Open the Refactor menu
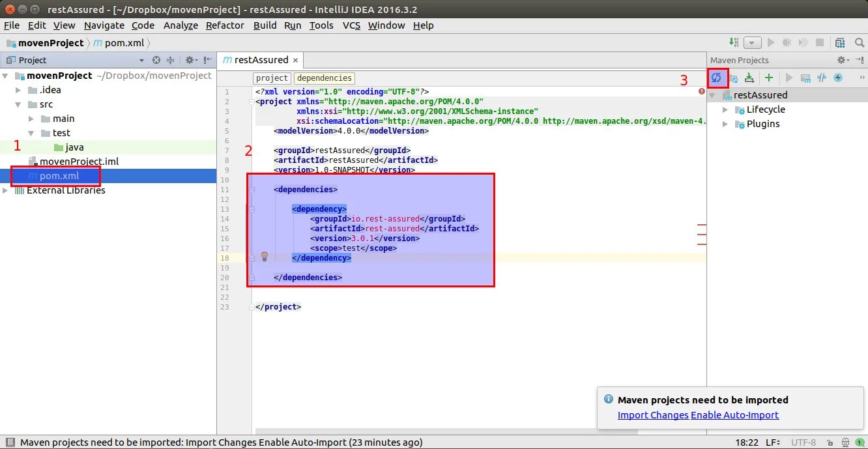868x449 pixels. tap(225, 25)
